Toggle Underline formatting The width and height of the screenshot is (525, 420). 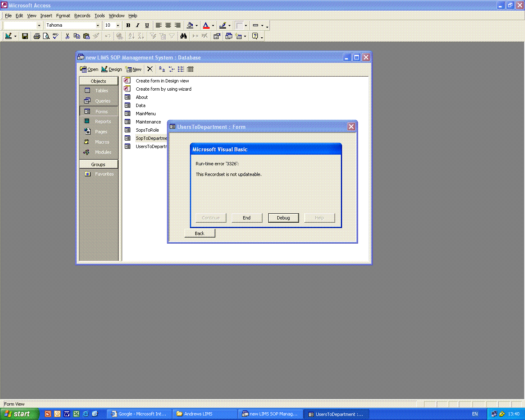[x=147, y=25]
